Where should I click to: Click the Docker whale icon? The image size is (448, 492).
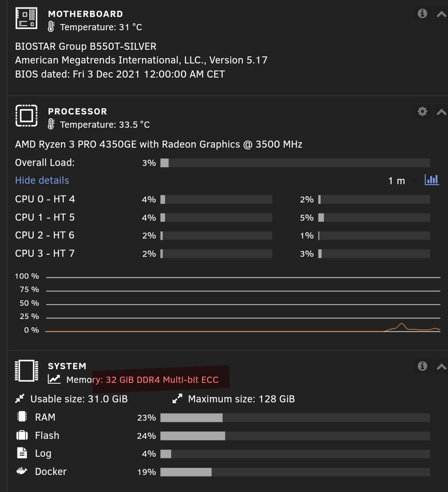tap(22, 471)
